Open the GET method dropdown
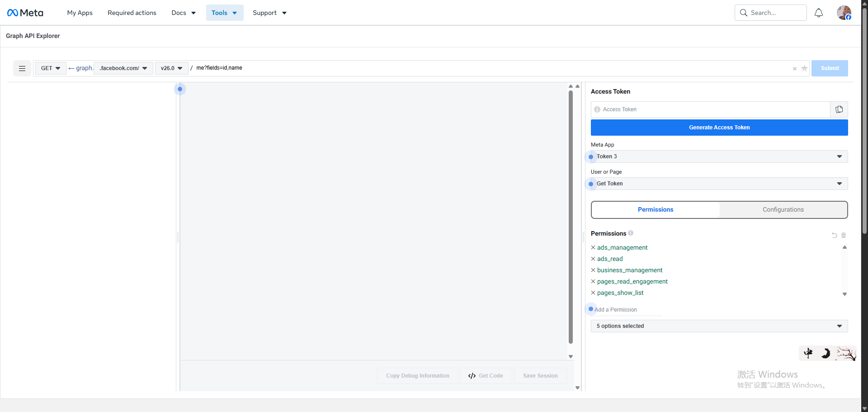This screenshot has height=412, width=868. (51, 68)
